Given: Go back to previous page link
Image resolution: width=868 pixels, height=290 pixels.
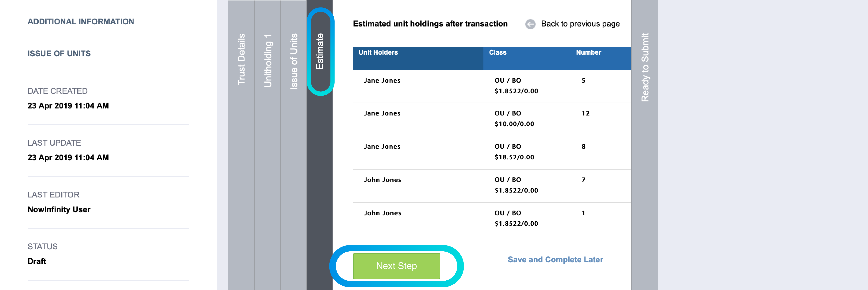Looking at the screenshot, I should point(580,24).
